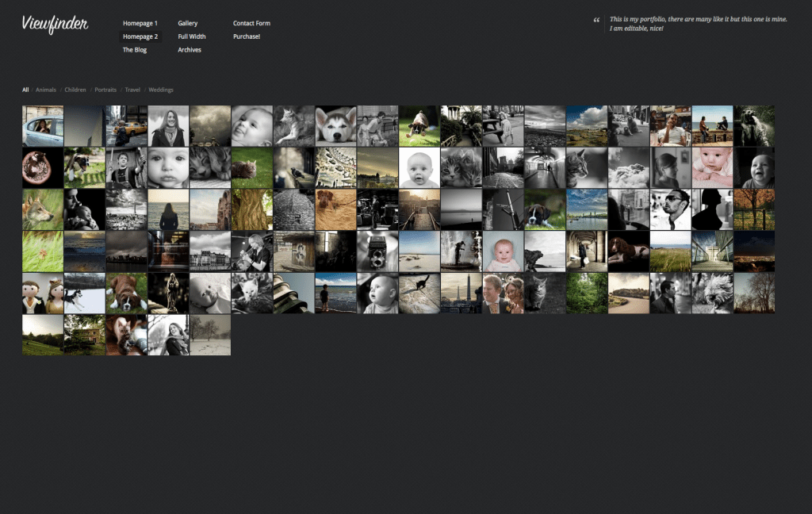Select the All portfolio filter
Screen dimensions: 812x514
(x=25, y=90)
